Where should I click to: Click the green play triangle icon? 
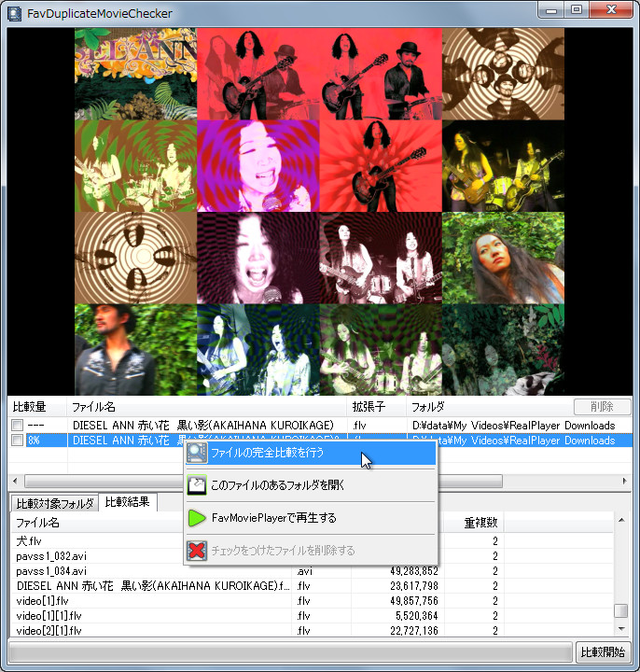pyautogui.click(x=197, y=518)
